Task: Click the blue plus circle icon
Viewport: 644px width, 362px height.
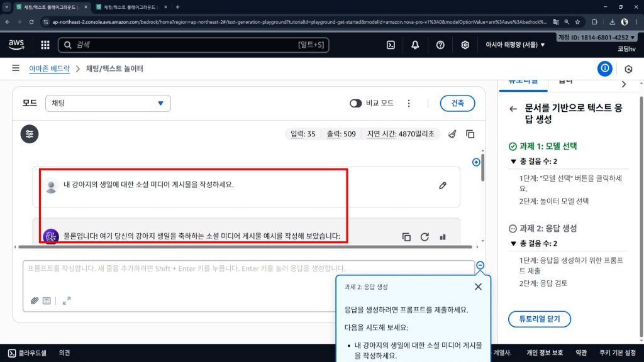Action: pyautogui.click(x=476, y=162)
